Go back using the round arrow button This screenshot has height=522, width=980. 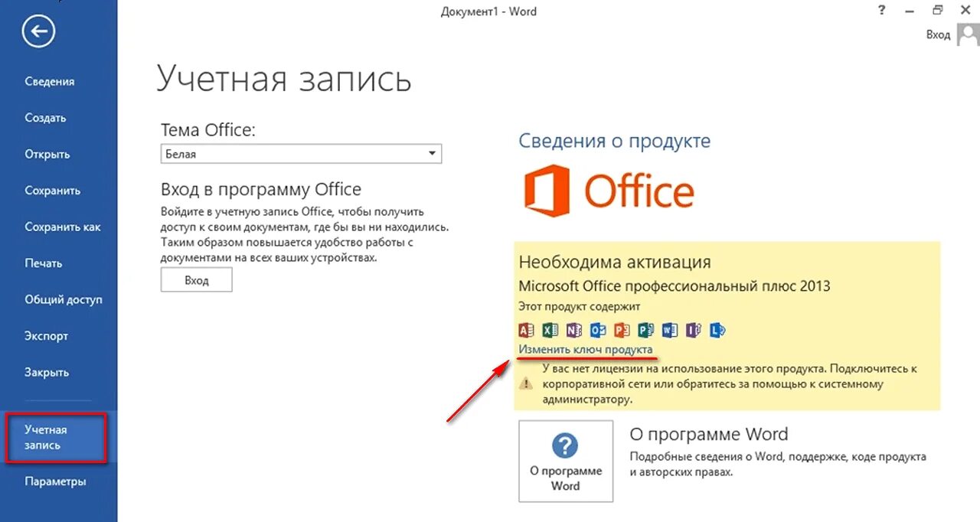tap(39, 31)
